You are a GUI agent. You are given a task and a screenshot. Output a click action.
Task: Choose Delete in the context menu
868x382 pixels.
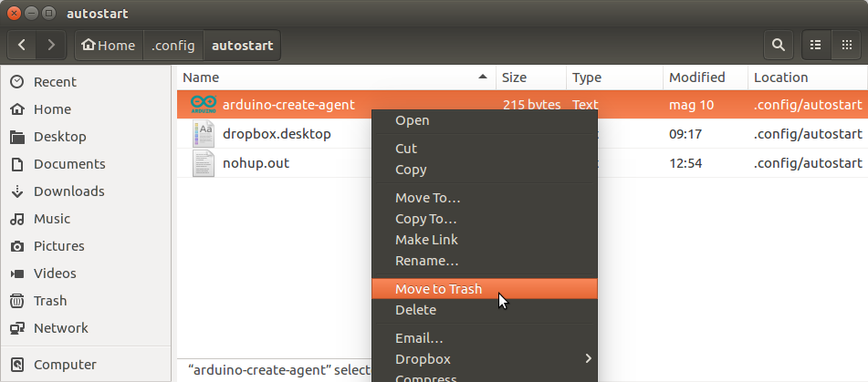click(485, 310)
